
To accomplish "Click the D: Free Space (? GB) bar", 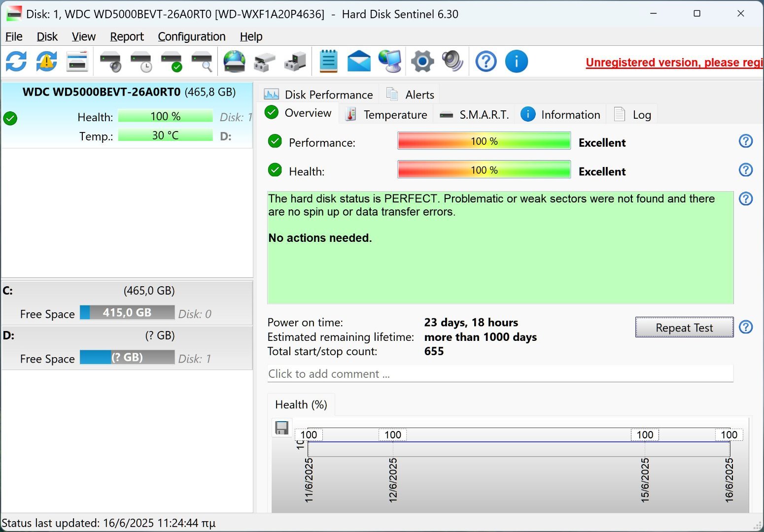I will 127,357.
